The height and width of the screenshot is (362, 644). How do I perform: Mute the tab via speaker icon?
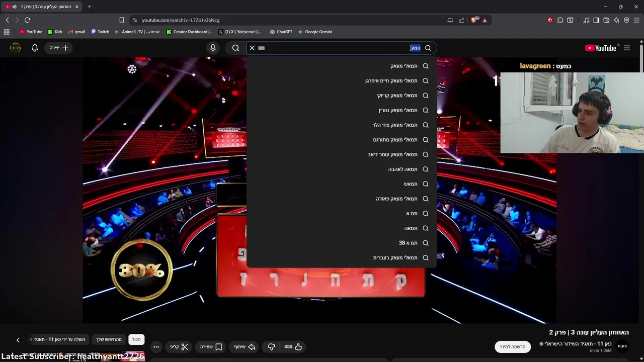(14, 7)
